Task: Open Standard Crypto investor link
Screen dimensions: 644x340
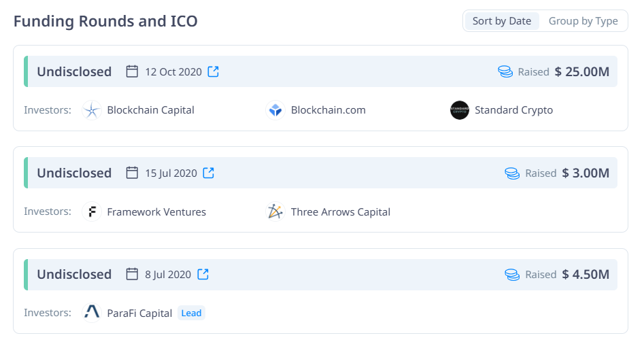Action: tap(514, 110)
